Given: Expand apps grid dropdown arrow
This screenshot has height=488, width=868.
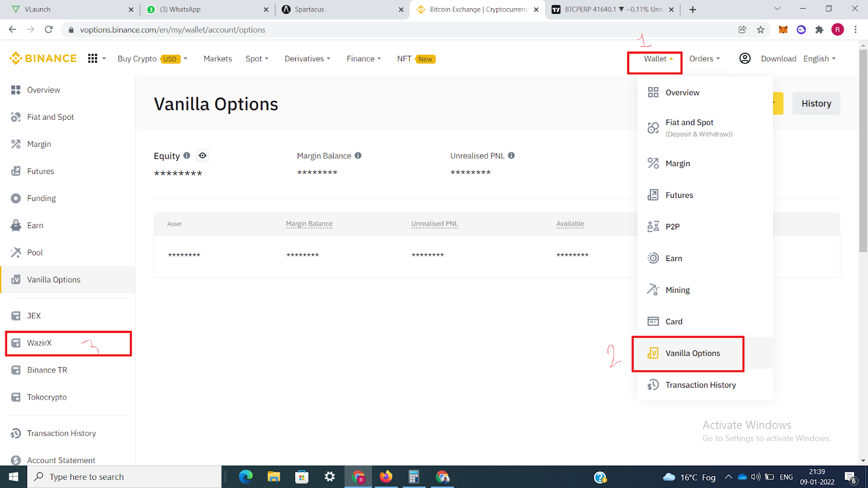Looking at the screenshot, I should pos(104,59).
